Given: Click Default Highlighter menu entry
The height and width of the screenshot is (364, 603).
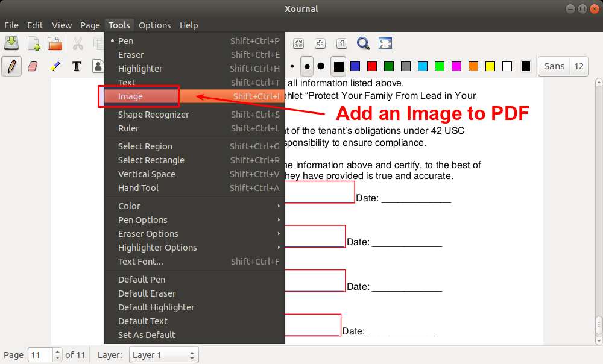Looking at the screenshot, I should pos(194,307).
